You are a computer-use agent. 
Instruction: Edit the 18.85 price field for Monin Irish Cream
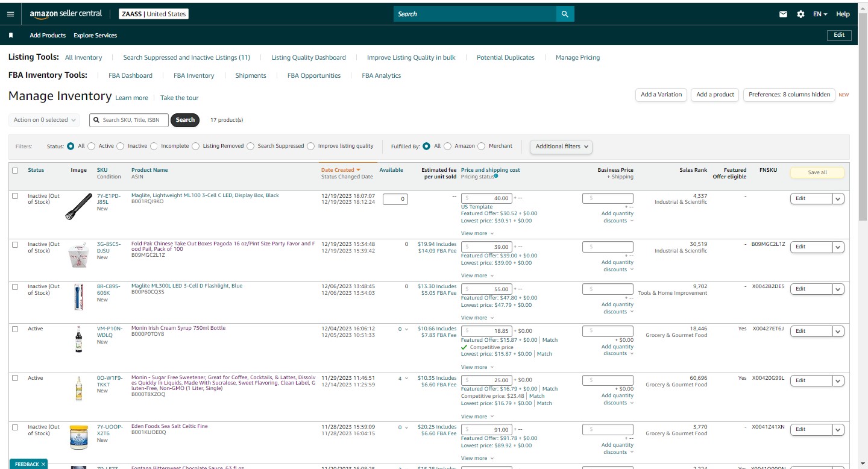[487, 330]
